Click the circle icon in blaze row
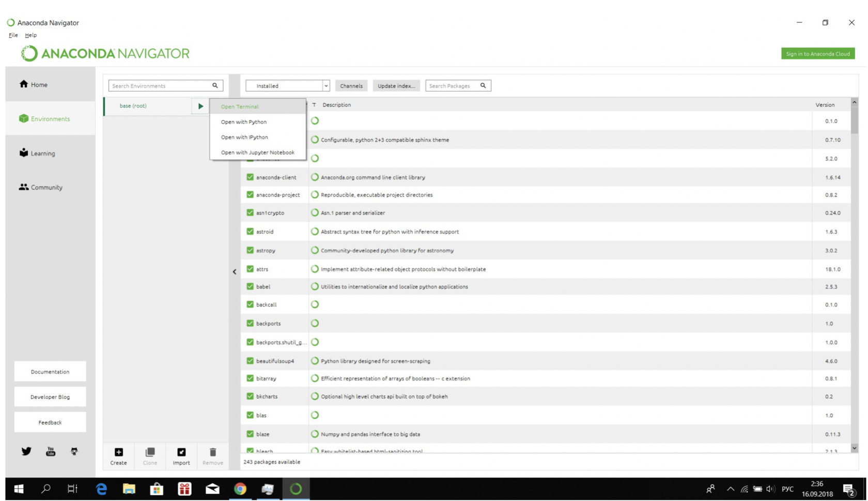 (x=315, y=434)
